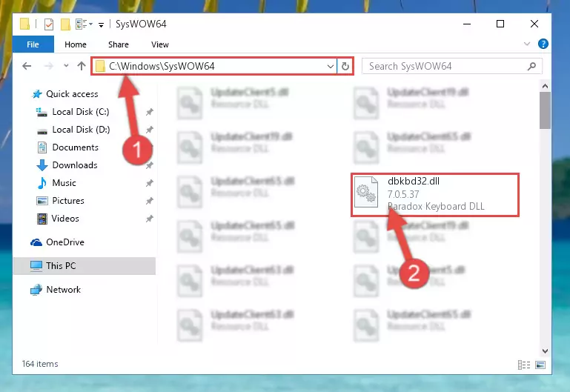
Task: Close the SysWOW64 window
Action: click(x=534, y=24)
